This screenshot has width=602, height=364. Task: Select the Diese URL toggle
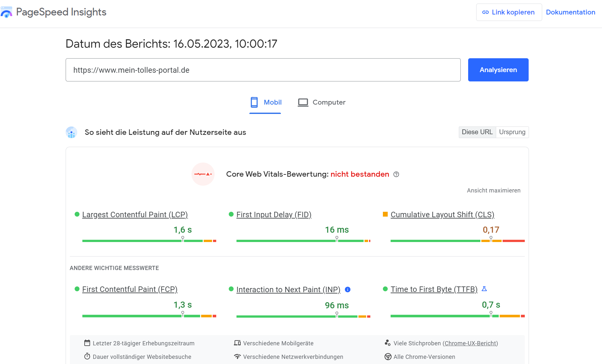[x=477, y=132]
